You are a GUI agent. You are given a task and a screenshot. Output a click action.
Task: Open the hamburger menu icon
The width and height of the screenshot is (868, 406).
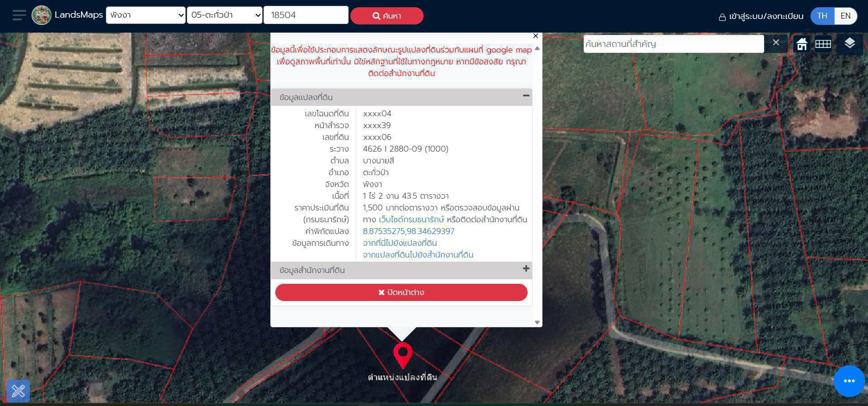[x=19, y=15]
